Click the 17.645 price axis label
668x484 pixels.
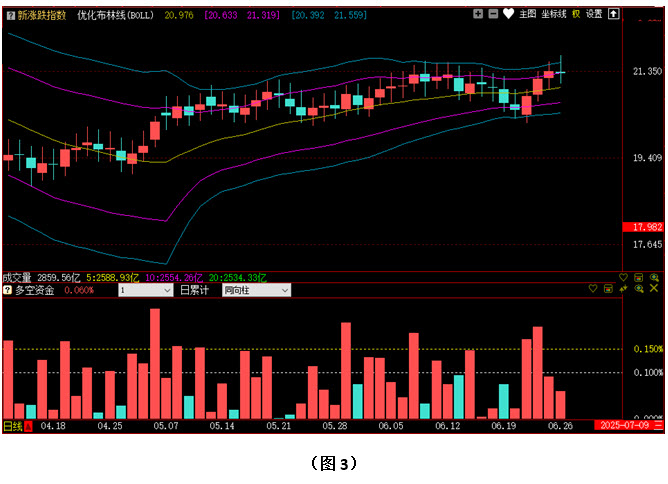click(x=647, y=245)
